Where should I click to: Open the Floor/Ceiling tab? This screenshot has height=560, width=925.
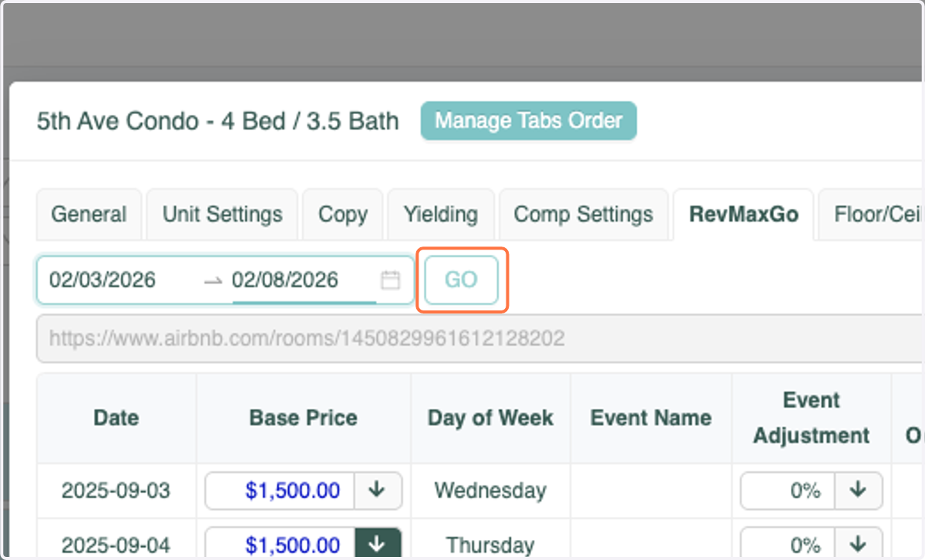[871, 214]
